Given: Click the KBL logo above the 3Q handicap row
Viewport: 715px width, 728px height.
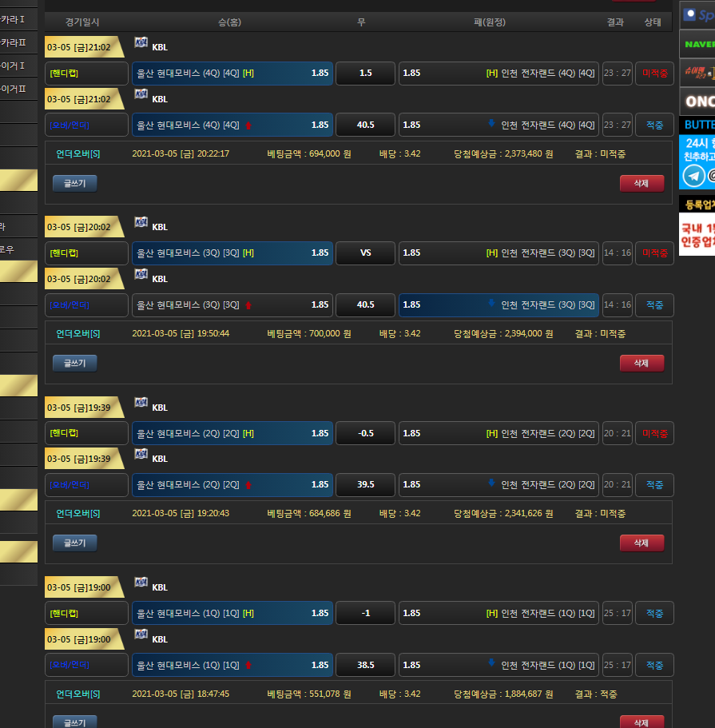Looking at the screenshot, I should tap(141, 223).
